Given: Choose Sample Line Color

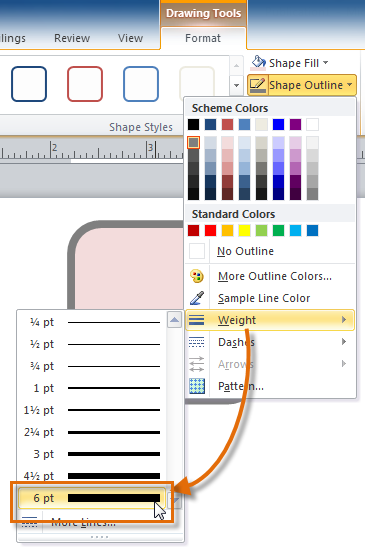Looking at the screenshot, I should click(x=270, y=298).
